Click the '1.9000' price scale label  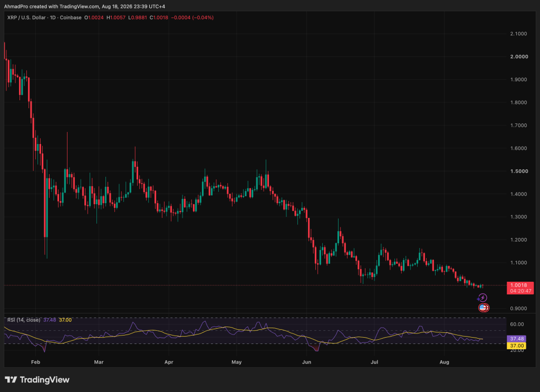point(518,80)
